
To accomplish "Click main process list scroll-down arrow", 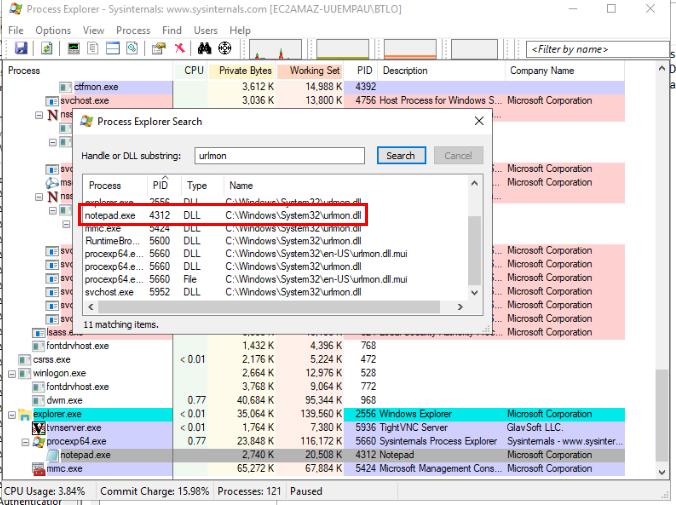I will coord(662,472).
